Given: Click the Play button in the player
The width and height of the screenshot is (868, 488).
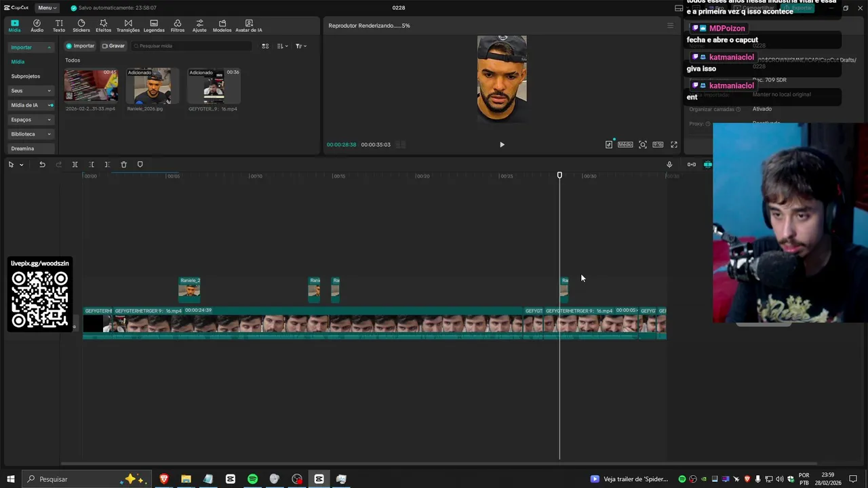Looking at the screenshot, I should pos(502,144).
